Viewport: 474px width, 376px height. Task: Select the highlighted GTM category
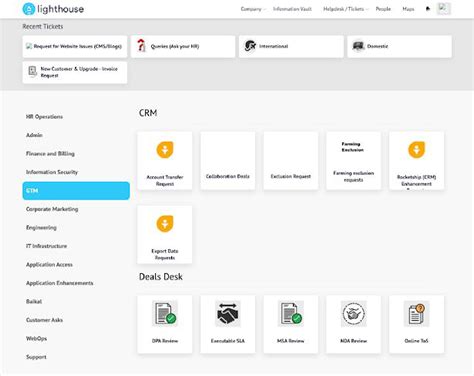(x=76, y=191)
